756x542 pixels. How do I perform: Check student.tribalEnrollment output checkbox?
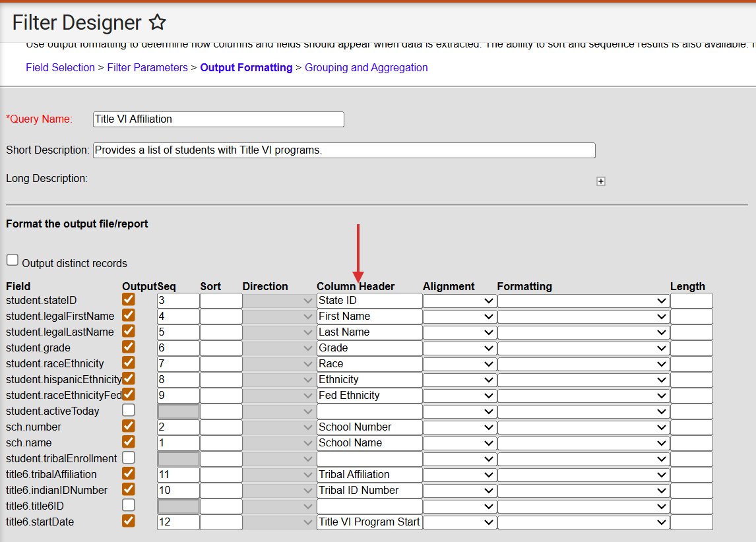point(128,458)
